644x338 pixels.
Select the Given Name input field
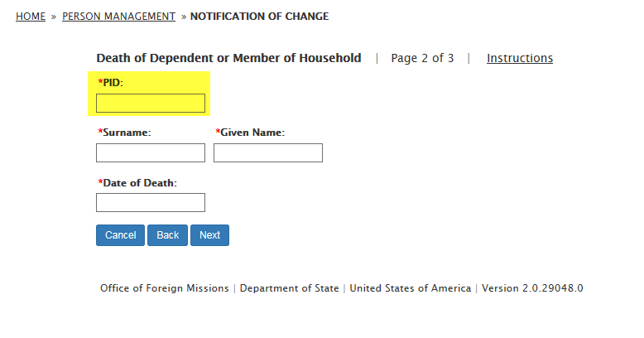point(267,152)
